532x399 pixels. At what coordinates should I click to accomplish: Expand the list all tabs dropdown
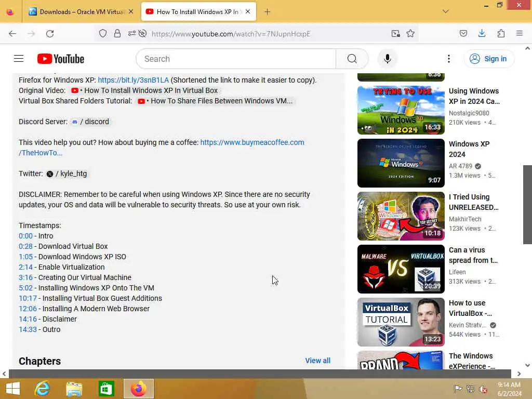[445, 11]
